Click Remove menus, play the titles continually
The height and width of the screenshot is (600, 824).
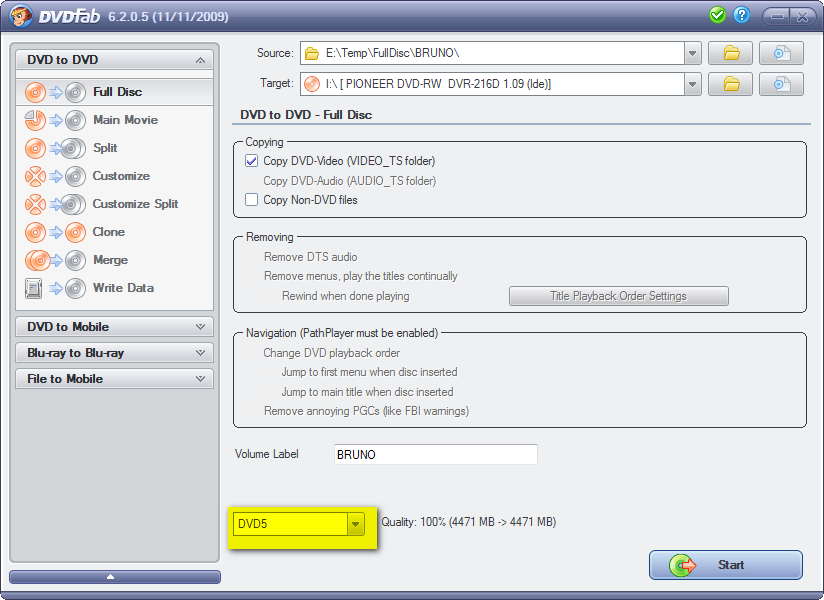click(x=360, y=276)
